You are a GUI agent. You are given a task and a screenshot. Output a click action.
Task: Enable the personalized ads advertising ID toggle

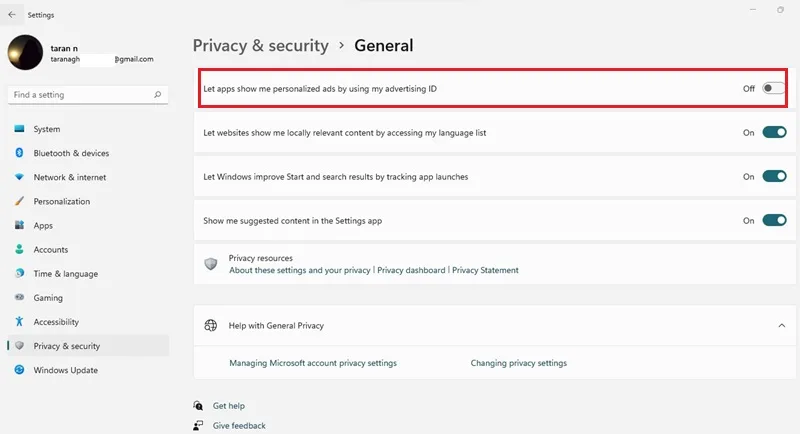pyautogui.click(x=773, y=88)
